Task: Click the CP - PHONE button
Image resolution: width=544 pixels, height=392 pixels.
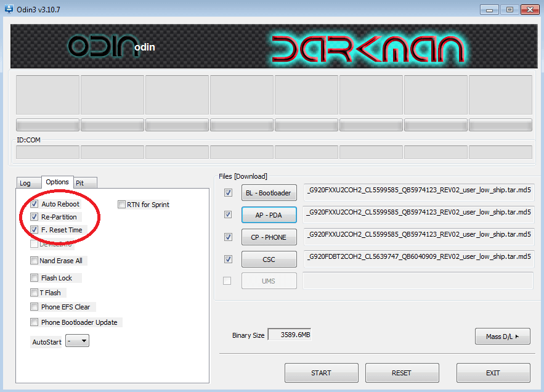Action: pyautogui.click(x=269, y=237)
